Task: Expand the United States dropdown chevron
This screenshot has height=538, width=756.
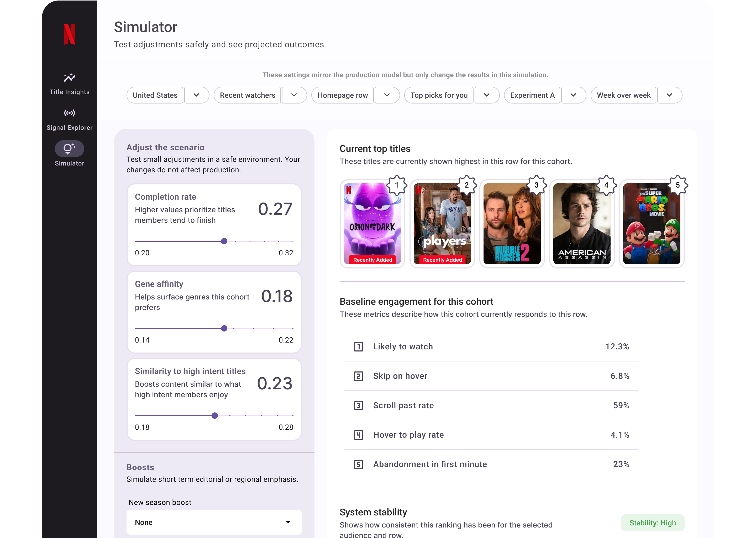Action: (196, 95)
